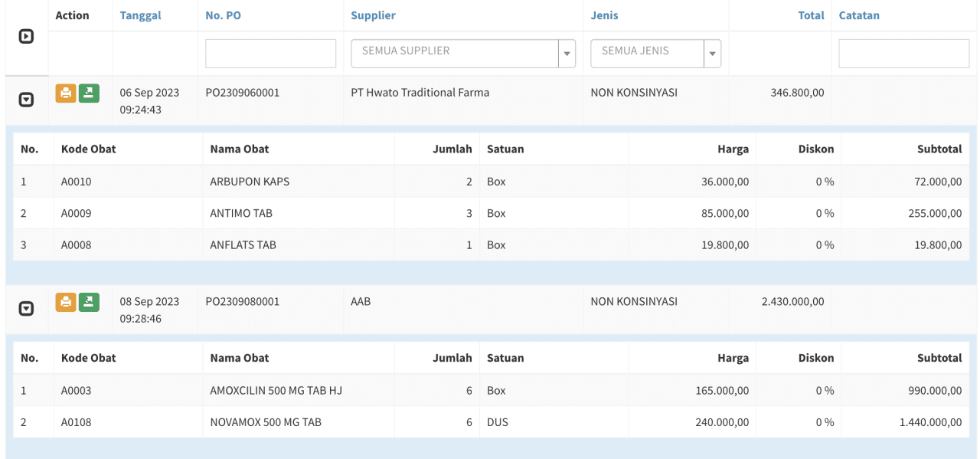Expand all rows using header arrow icon
The image size is (980, 459).
click(26, 36)
